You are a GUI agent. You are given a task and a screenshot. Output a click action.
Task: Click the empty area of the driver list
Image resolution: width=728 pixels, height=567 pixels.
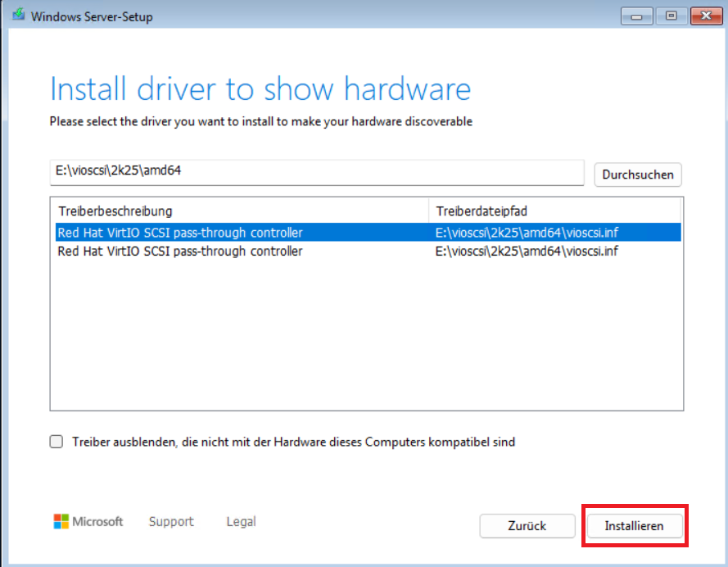click(x=366, y=336)
